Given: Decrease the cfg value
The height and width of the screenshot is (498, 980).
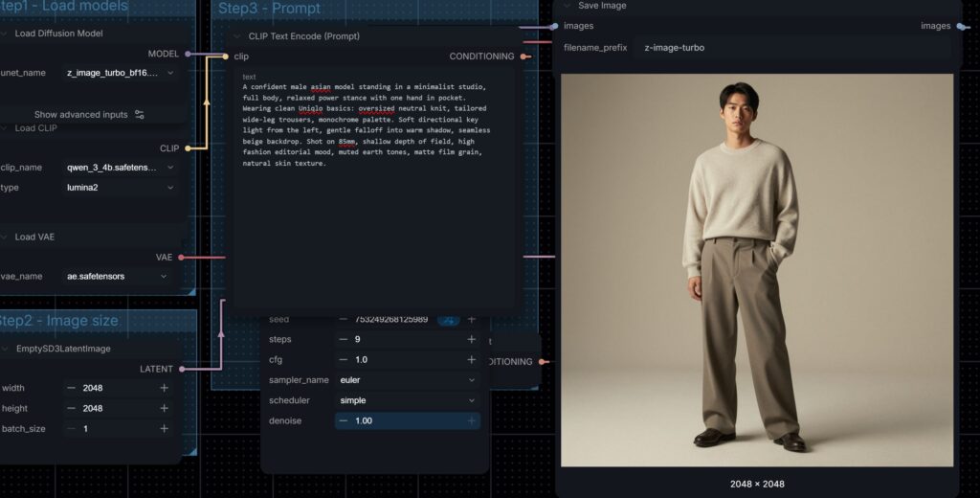Looking at the screenshot, I should [x=344, y=360].
